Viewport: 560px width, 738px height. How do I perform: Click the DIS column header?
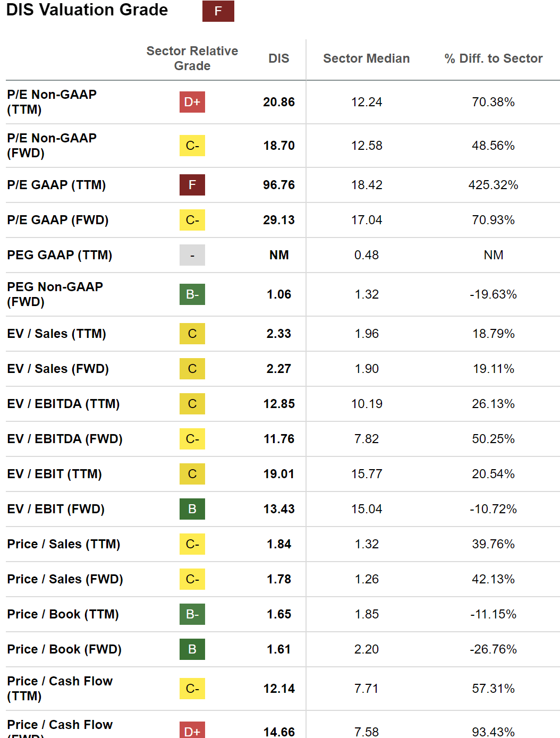tap(278, 58)
